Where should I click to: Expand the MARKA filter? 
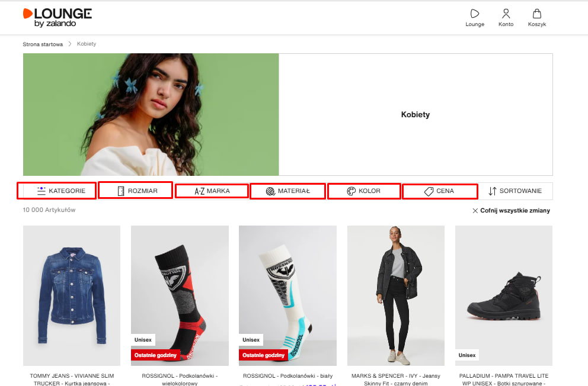[x=212, y=191]
